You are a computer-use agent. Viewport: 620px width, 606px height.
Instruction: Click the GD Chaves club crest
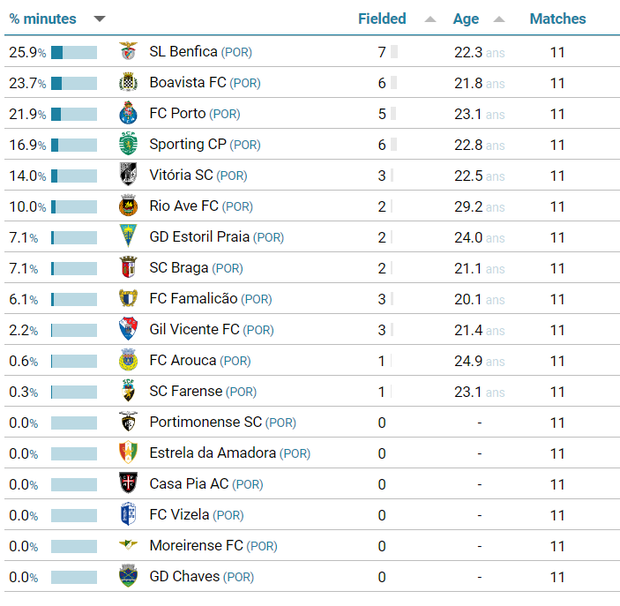click(128, 577)
